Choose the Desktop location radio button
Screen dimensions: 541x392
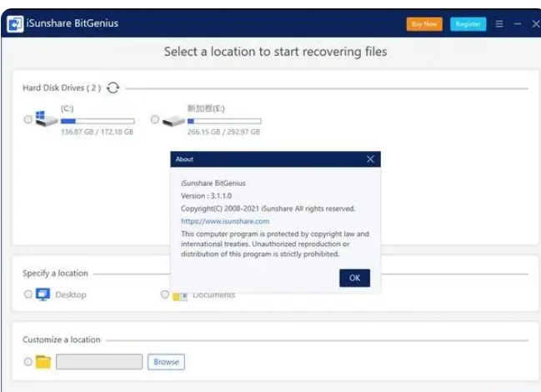click(x=28, y=294)
